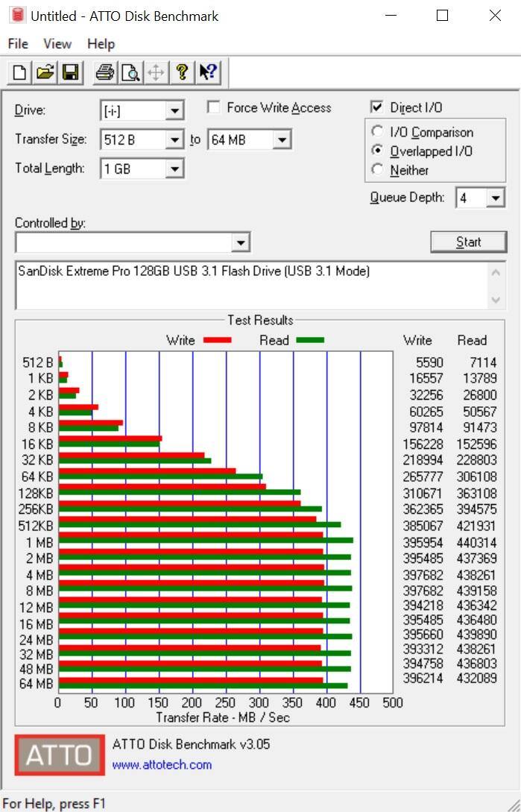Open the Queue Depth dropdown
This screenshot has height=812, width=521.
(496, 198)
